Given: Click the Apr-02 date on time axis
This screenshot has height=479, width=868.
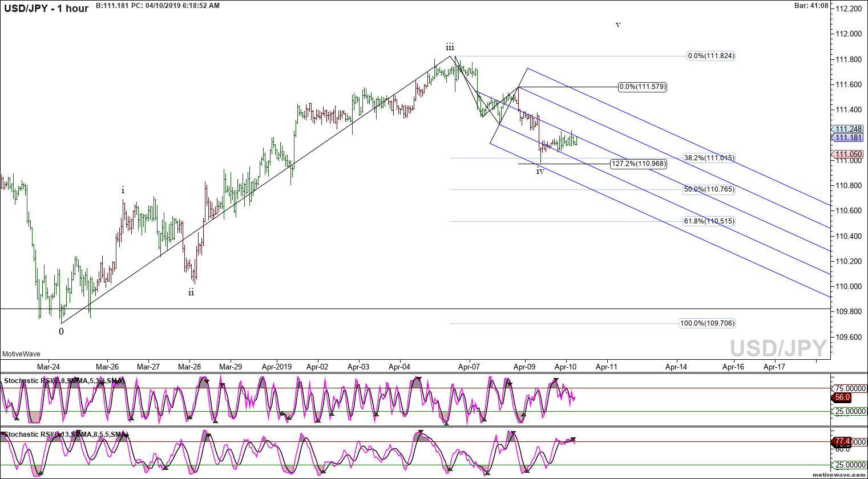Looking at the screenshot, I should [x=317, y=367].
